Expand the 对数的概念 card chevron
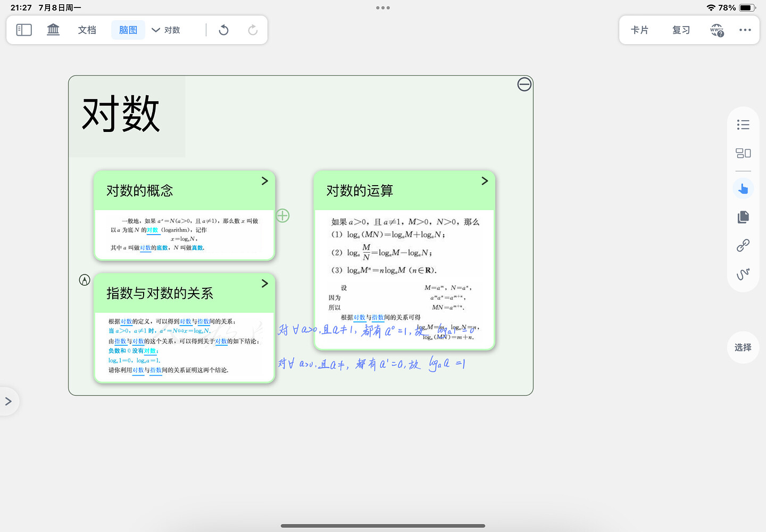This screenshot has height=532, width=766. tap(264, 181)
